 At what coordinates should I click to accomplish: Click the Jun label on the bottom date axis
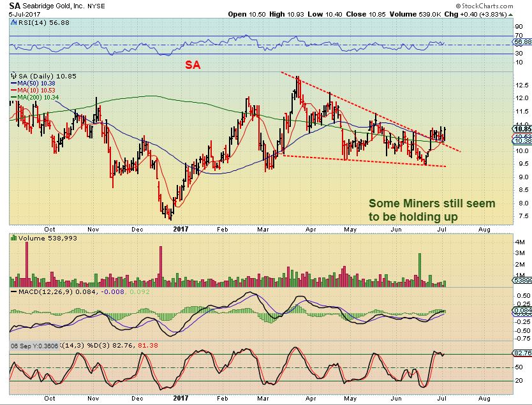pos(396,398)
